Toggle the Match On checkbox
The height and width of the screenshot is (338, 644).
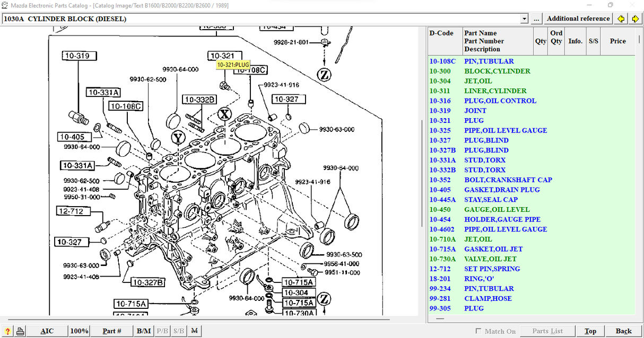coord(479,331)
